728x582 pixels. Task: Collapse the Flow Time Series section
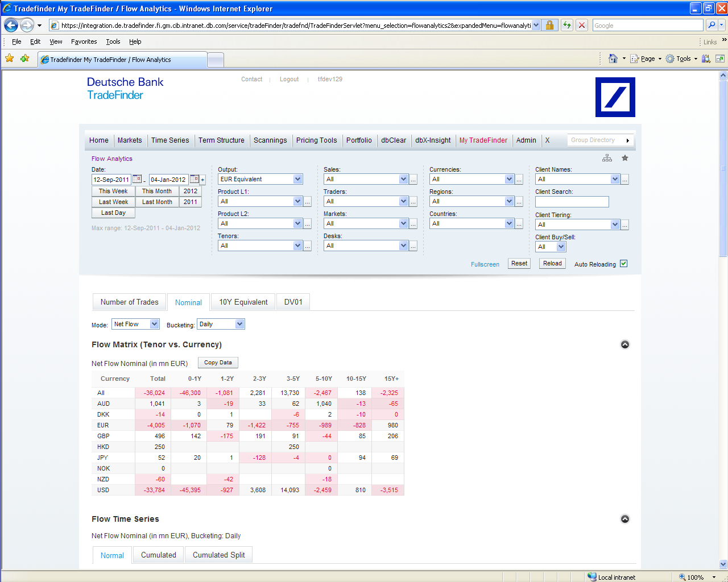coord(624,519)
